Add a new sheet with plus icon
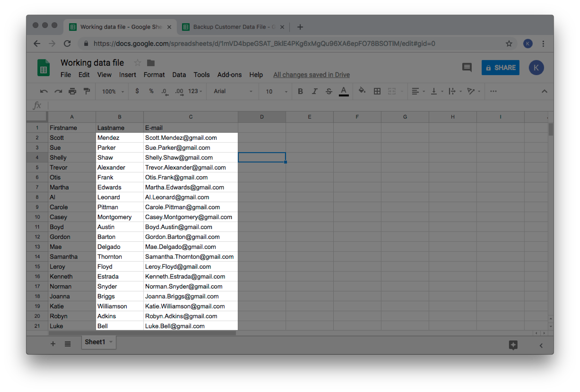Image resolution: width=580 pixels, height=392 pixels. pyautogui.click(x=53, y=344)
